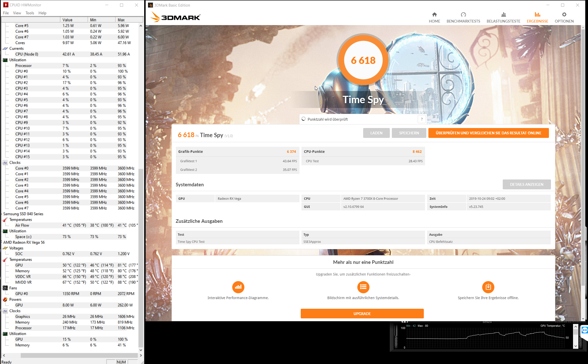Click the GPU temperature graph scroll-up arrow
The height and width of the screenshot is (364, 588).
[x=576, y=327]
